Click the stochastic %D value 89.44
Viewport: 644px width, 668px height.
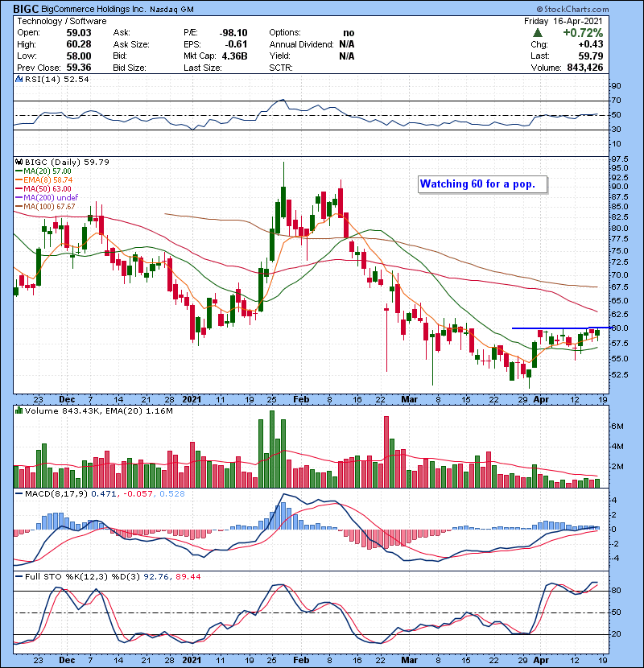(x=188, y=577)
